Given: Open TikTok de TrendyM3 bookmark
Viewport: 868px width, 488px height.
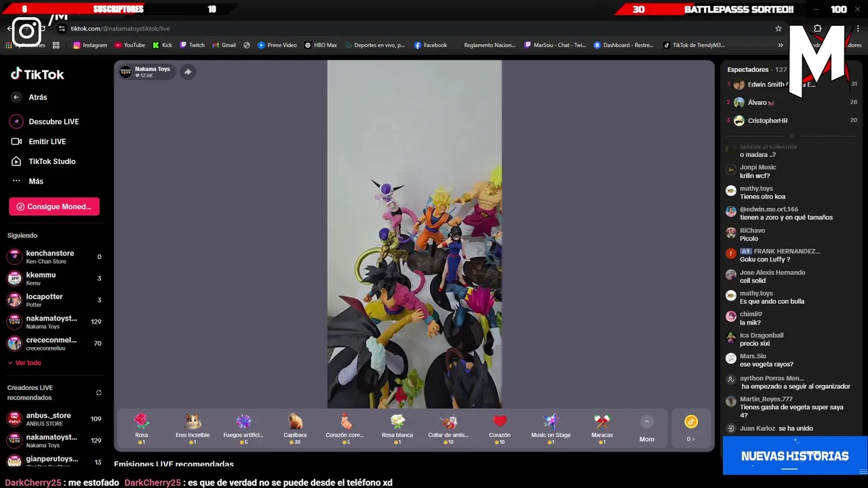Looking at the screenshot, I should pyautogui.click(x=694, y=45).
